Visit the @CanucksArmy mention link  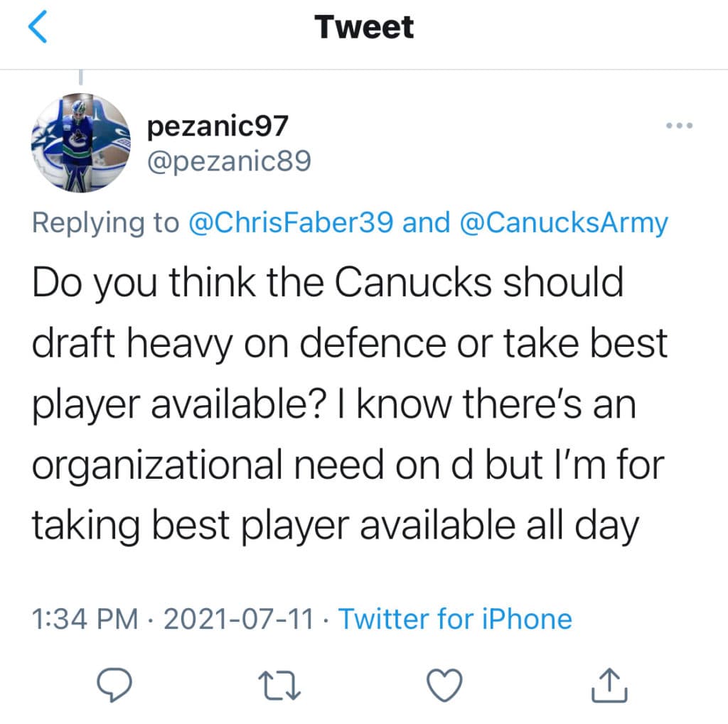point(564,223)
